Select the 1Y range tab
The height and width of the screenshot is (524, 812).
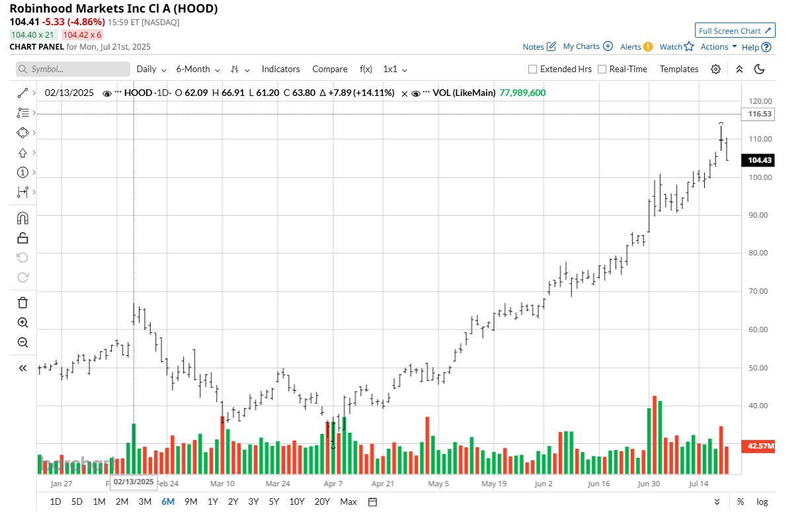click(213, 502)
